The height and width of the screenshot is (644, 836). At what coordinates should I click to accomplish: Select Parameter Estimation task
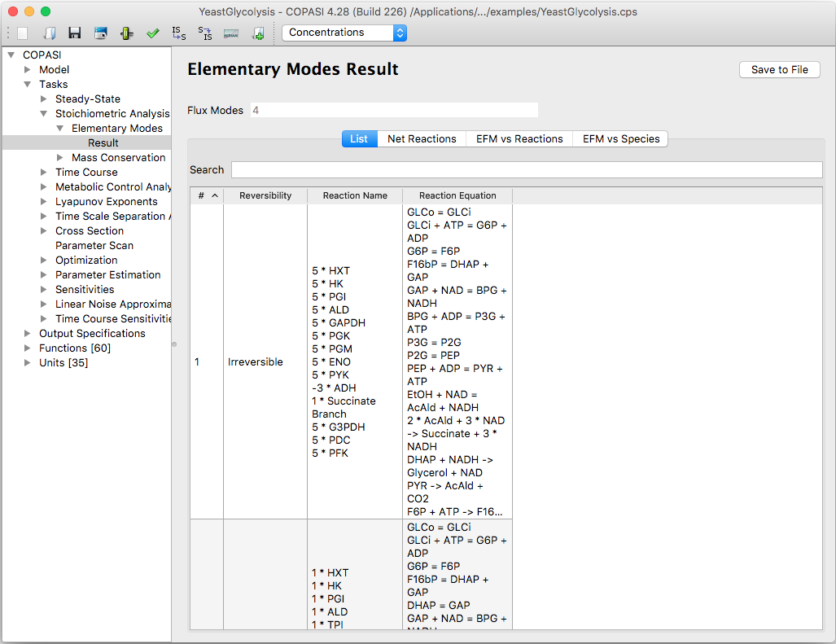pyautogui.click(x=107, y=274)
